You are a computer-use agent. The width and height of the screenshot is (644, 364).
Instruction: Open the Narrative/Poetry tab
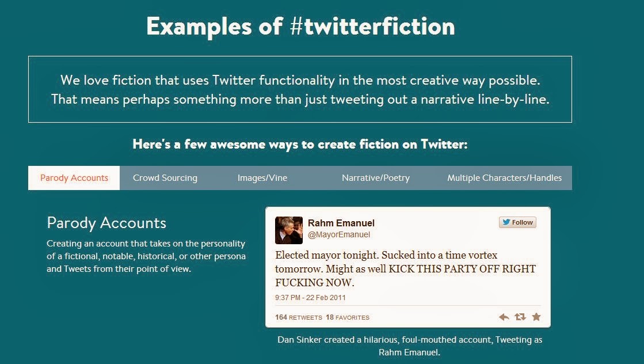[375, 177]
